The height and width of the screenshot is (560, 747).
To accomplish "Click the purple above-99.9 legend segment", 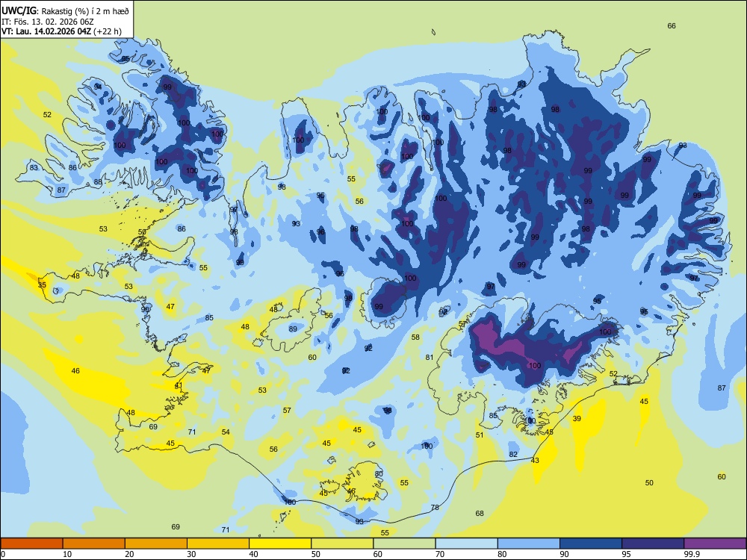I will pos(715,544).
